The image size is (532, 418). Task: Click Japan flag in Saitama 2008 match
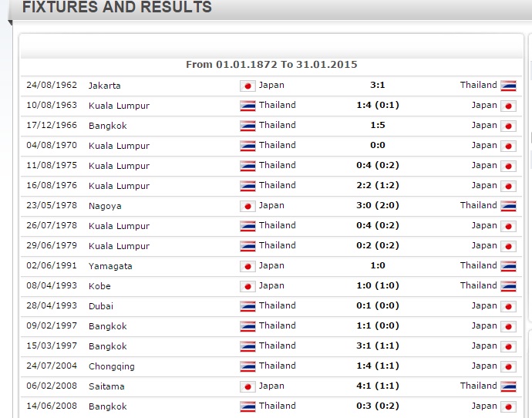point(247,386)
